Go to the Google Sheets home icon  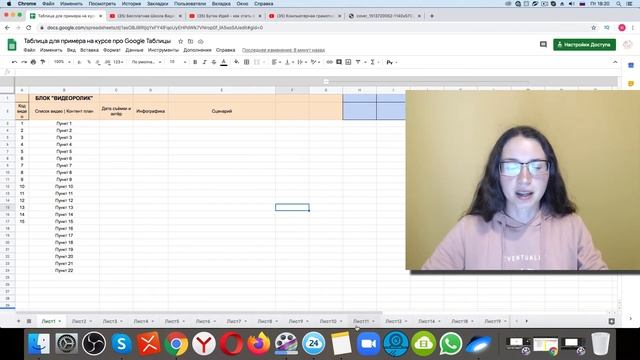tap(12, 44)
